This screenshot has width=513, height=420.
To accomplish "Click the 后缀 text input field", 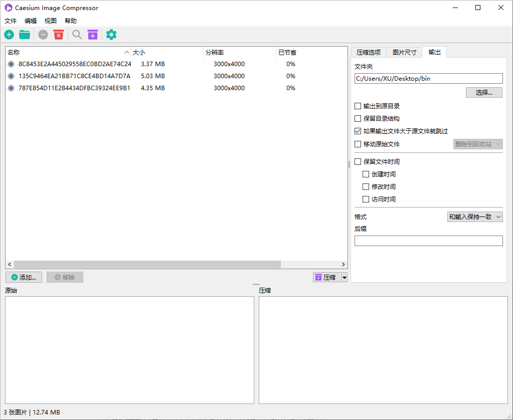I will click(428, 241).
